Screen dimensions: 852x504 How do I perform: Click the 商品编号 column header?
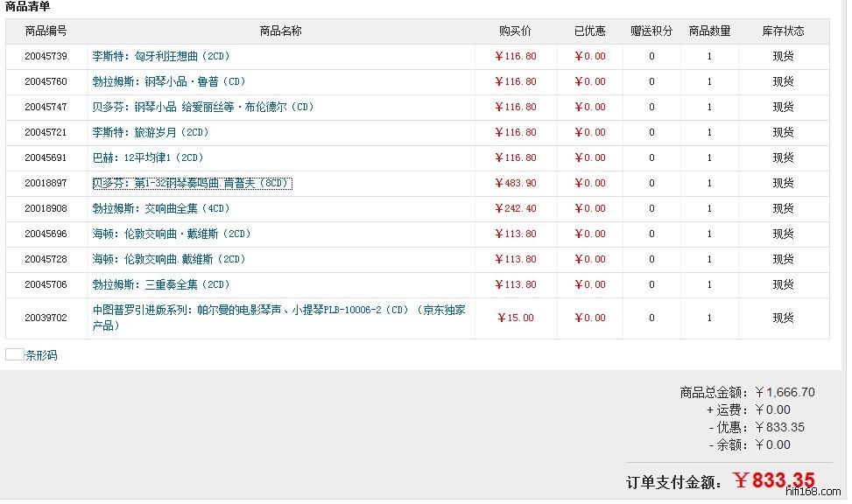[x=46, y=31]
